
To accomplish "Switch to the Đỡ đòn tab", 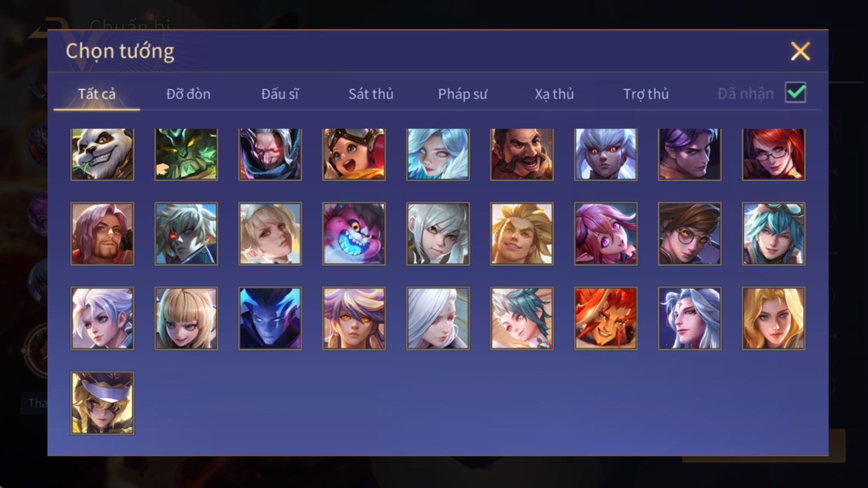I will pos(188,94).
